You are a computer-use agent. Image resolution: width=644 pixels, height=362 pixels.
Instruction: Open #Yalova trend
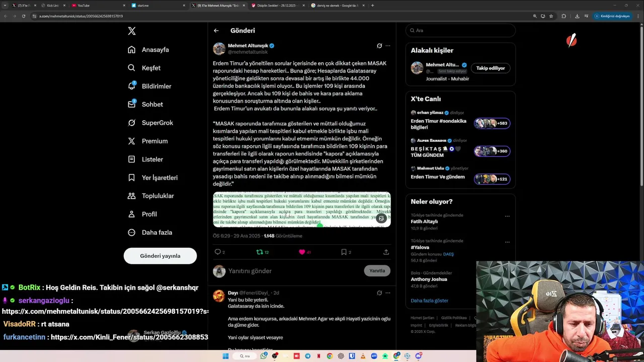pos(420,247)
